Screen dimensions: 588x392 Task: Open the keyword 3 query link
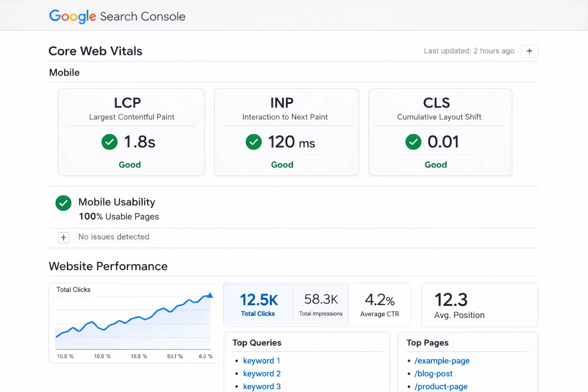(262, 386)
